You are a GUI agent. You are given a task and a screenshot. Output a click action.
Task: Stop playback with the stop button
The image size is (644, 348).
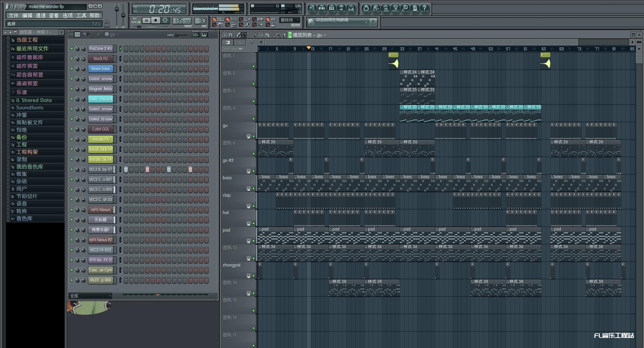[x=156, y=20]
